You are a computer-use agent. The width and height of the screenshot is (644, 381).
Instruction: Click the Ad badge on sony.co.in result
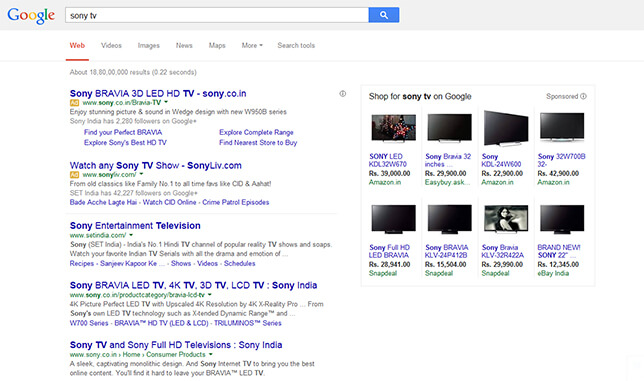click(x=74, y=103)
